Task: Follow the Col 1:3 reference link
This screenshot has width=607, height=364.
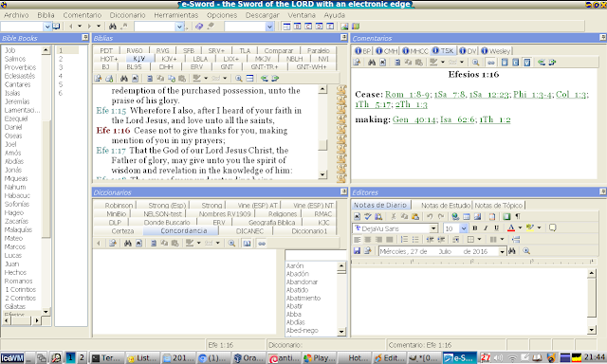Action: 571,95
